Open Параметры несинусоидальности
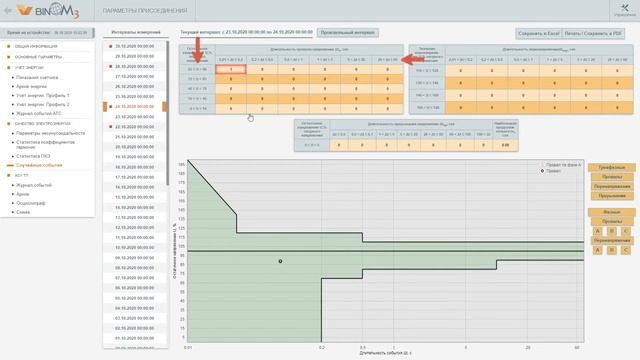Image resolution: width=640 pixels, height=360 pixels. coord(51,133)
